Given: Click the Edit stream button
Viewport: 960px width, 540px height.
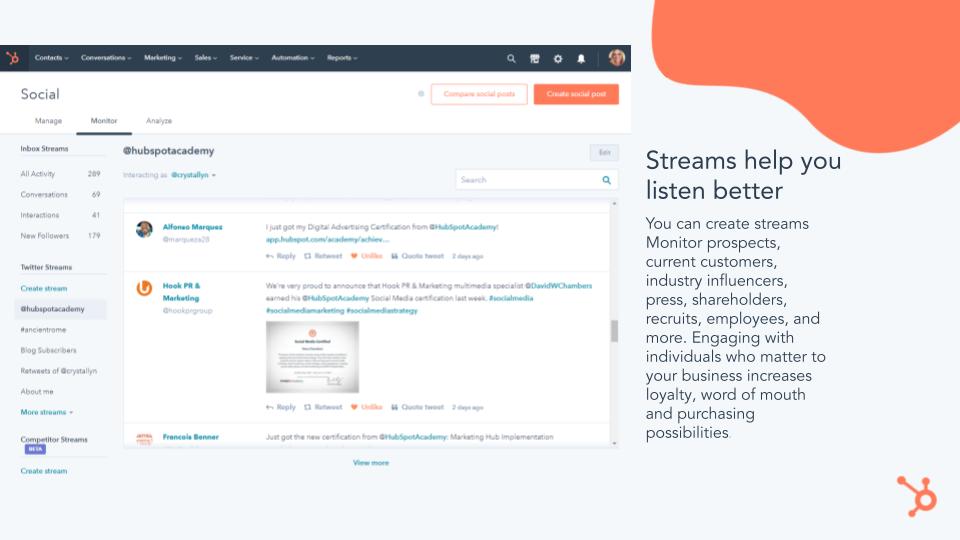Looking at the screenshot, I should point(604,152).
